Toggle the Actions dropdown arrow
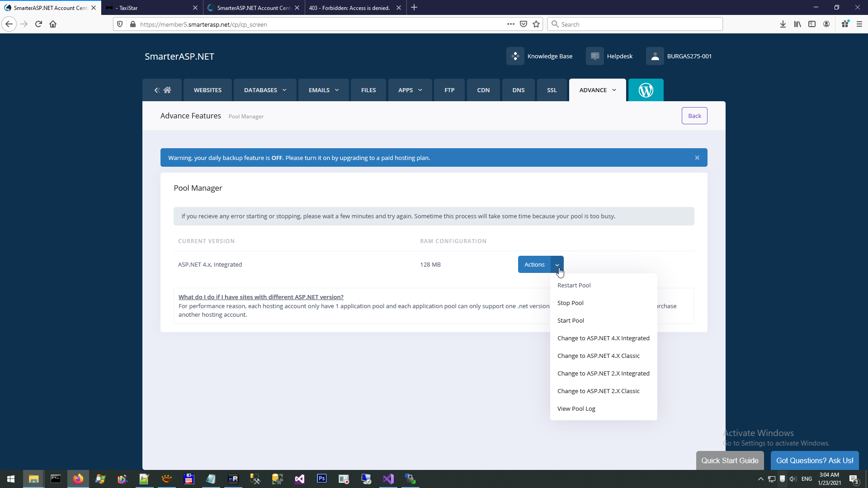 pyautogui.click(x=557, y=265)
